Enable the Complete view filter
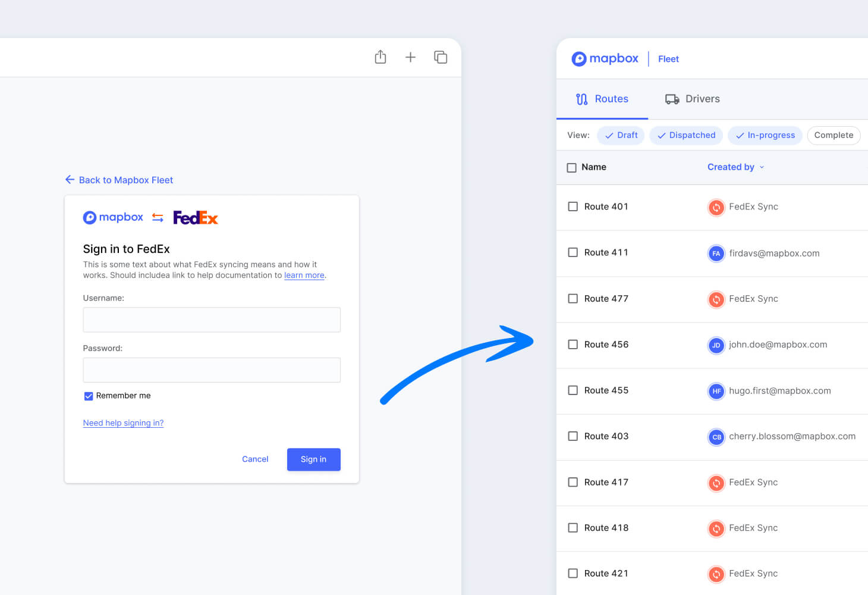 coord(834,135)
